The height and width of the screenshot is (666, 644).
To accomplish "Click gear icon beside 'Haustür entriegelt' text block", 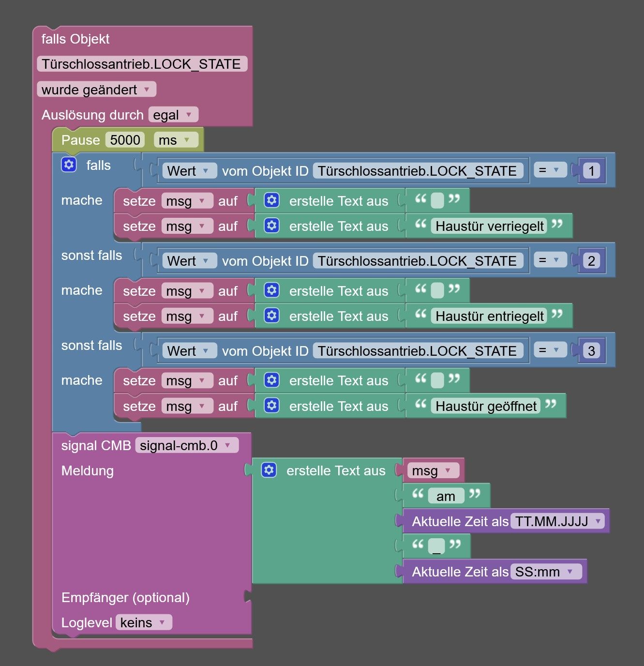I will click(x=272, y=316).
